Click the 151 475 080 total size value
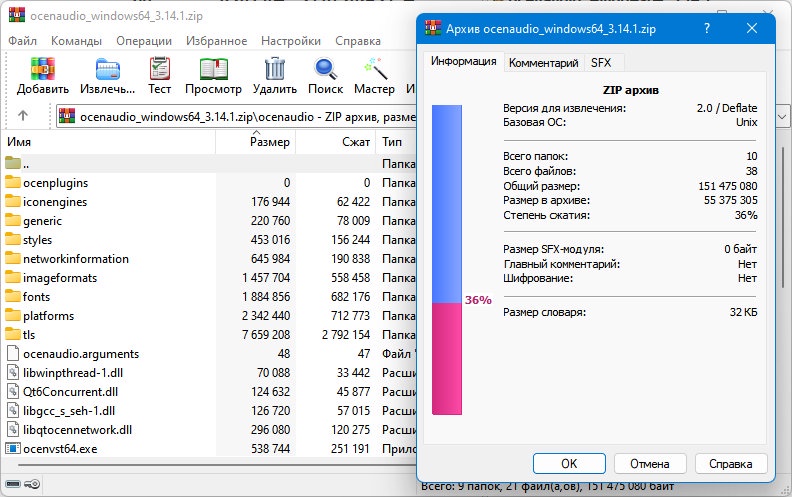Screen dimensions: 792x497 tap(728, 186)
